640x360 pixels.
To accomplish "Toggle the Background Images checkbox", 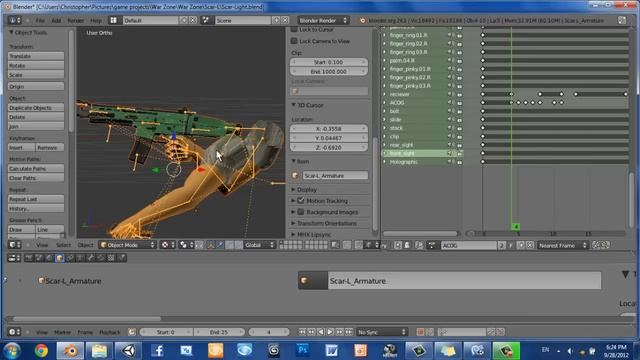I will 301,212.
